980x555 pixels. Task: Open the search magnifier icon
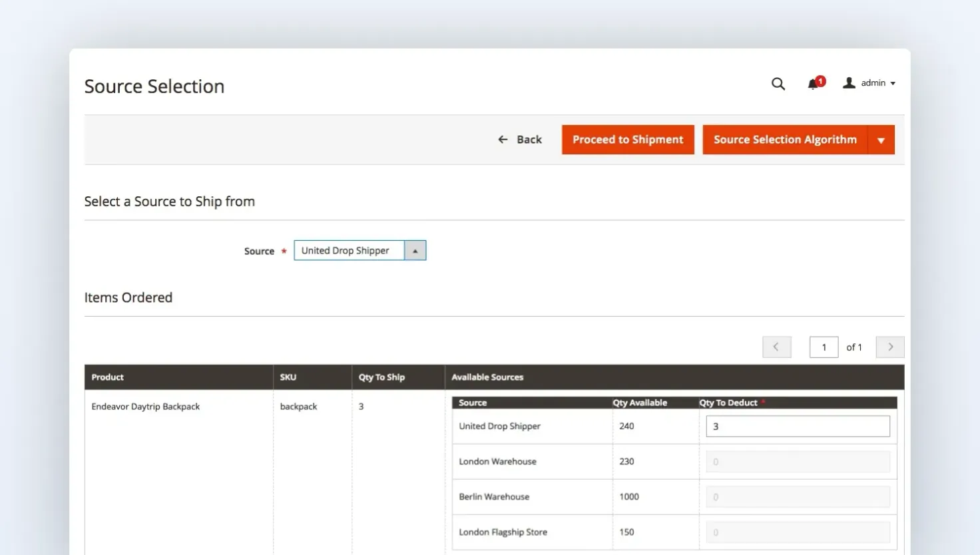778,84
